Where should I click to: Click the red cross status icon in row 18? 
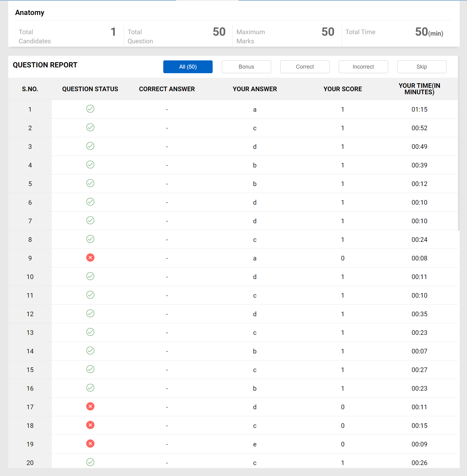90,425
